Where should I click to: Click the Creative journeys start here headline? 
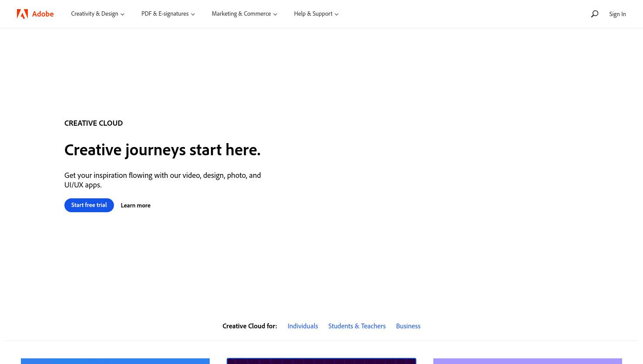162,150
